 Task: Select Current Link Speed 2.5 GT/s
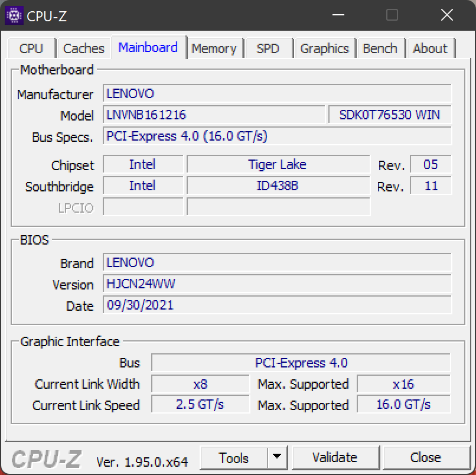click(x=200, y=404)
